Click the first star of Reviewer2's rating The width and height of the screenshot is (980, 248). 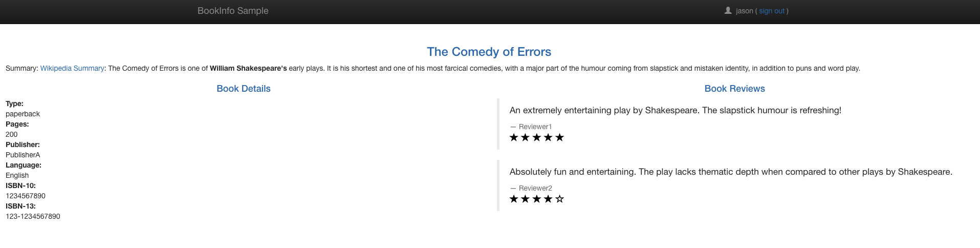514,199
